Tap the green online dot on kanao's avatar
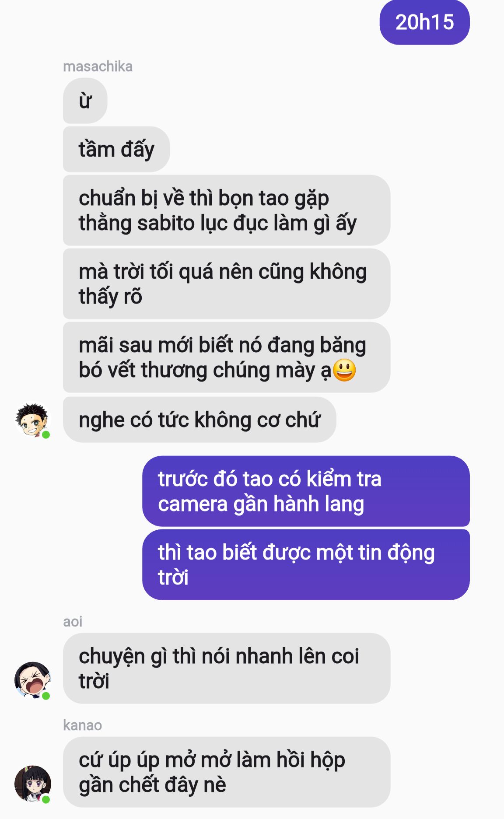 (x=46, y=799)
